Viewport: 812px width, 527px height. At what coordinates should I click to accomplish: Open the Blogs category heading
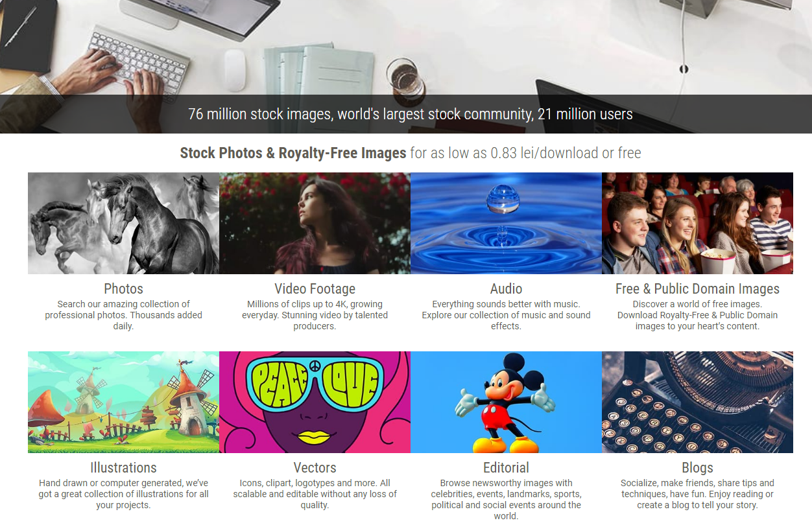pos(697,467)
